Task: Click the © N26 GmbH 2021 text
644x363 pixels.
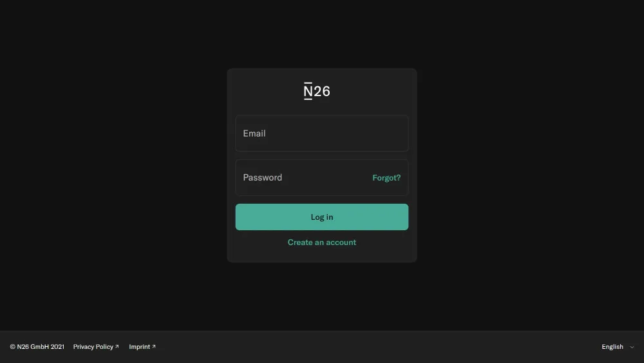Action: (37, 346)
